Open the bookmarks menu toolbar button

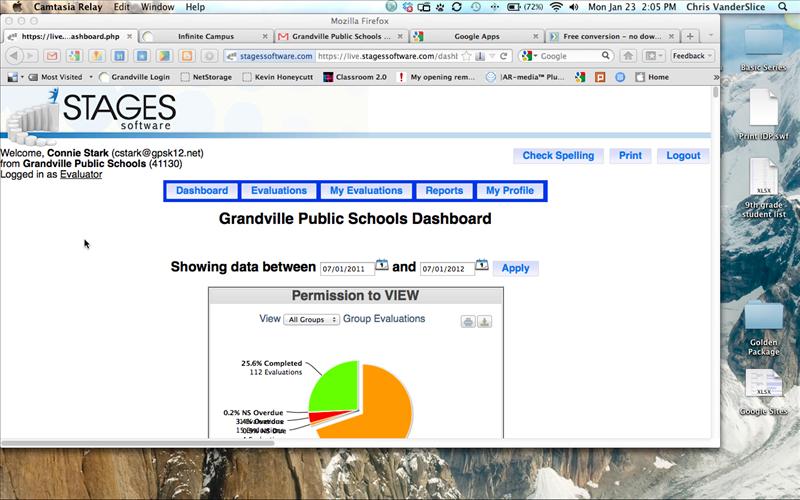click(x=654, y=56)
